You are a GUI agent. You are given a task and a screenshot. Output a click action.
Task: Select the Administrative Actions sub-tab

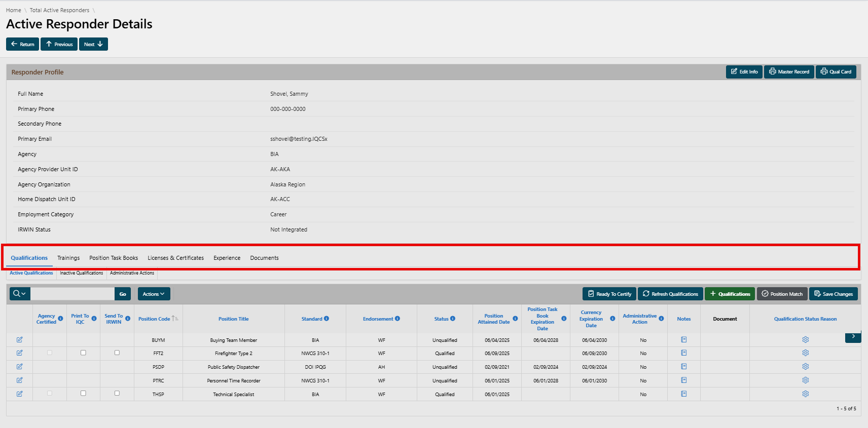point(132,273)
